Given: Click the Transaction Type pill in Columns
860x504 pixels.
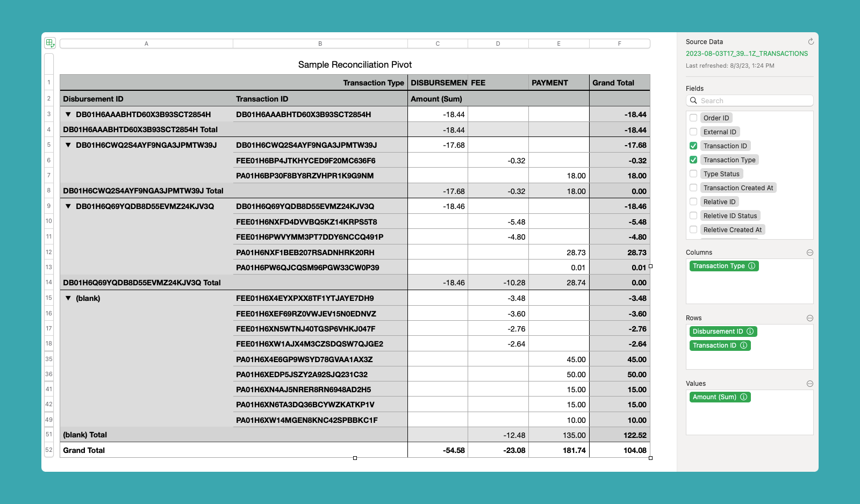Looking at the screenshot, I should [x=724, y=266].
